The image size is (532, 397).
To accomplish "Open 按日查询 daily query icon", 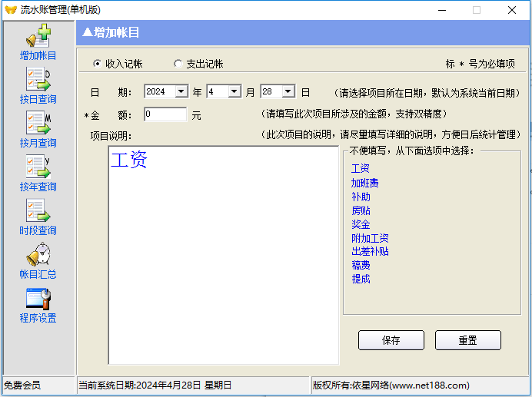I will (38, 80).
